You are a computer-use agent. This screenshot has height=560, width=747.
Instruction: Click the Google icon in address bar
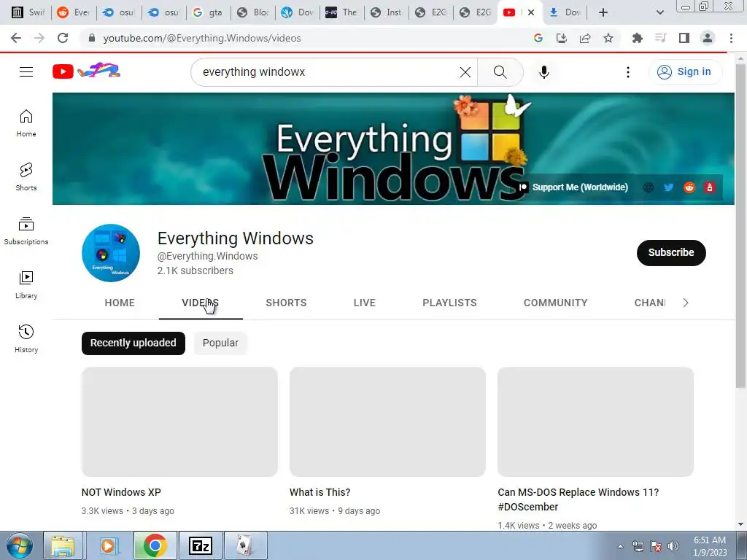[x=538, y=38]
